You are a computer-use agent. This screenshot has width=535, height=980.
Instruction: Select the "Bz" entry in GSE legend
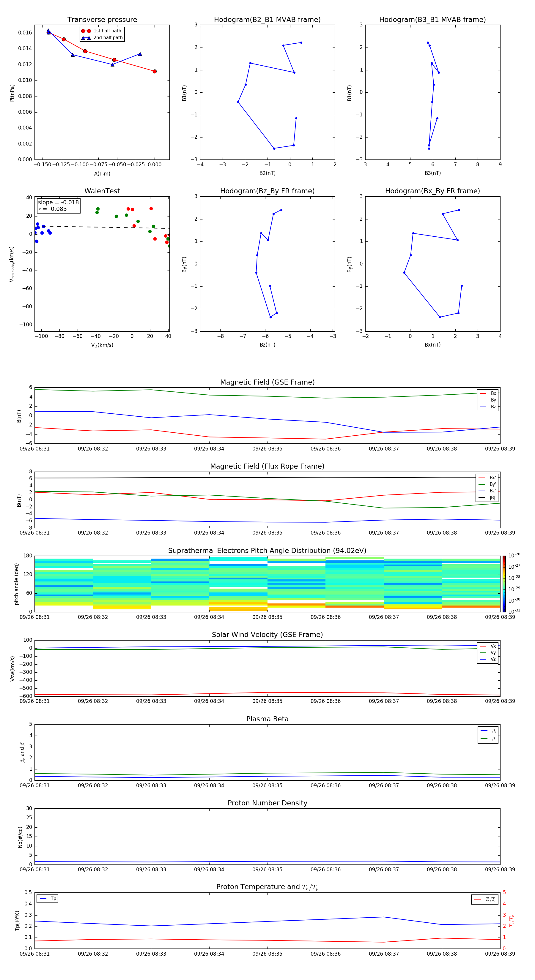click(x=488, y=407)
